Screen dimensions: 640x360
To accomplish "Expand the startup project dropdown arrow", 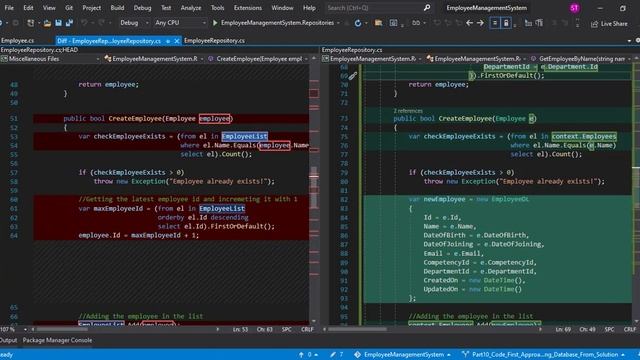I will pyautogui.click(x=338, y=23).
